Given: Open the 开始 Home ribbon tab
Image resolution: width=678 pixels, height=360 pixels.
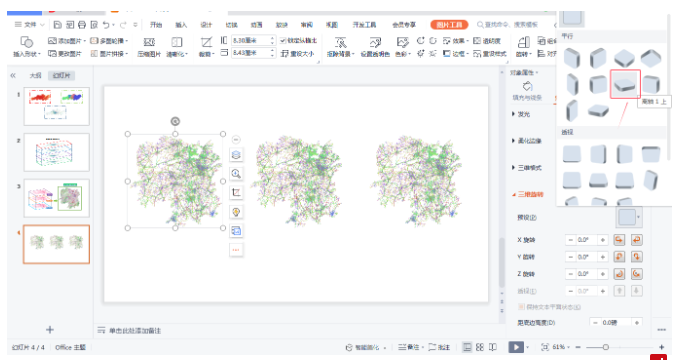Looking at the screenshot, I should [x=156, y=25].
